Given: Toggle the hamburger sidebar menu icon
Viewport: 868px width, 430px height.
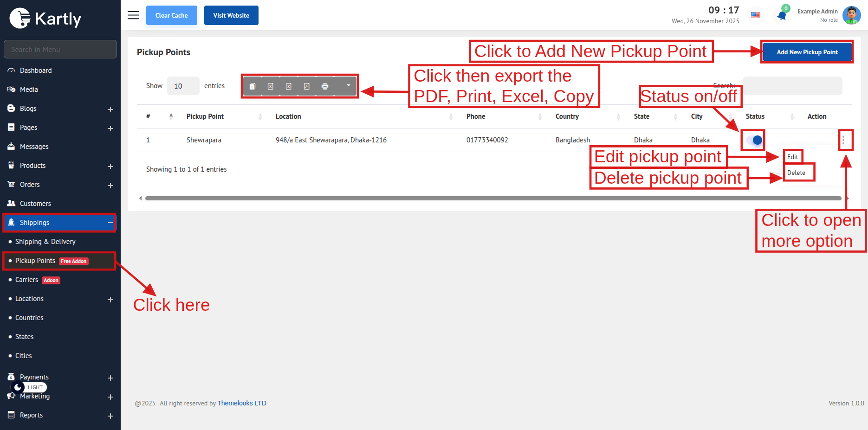Looking at the screenshot, I should (133, 15).
